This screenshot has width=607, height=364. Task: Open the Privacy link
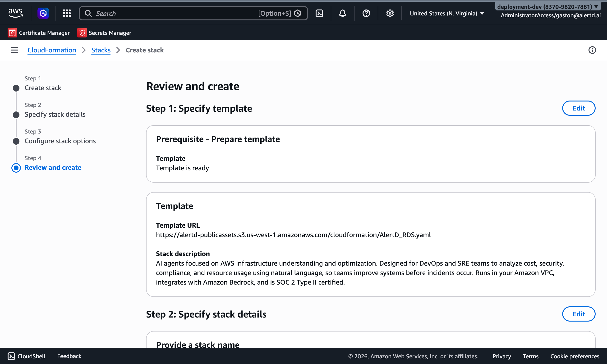[501, 356]
